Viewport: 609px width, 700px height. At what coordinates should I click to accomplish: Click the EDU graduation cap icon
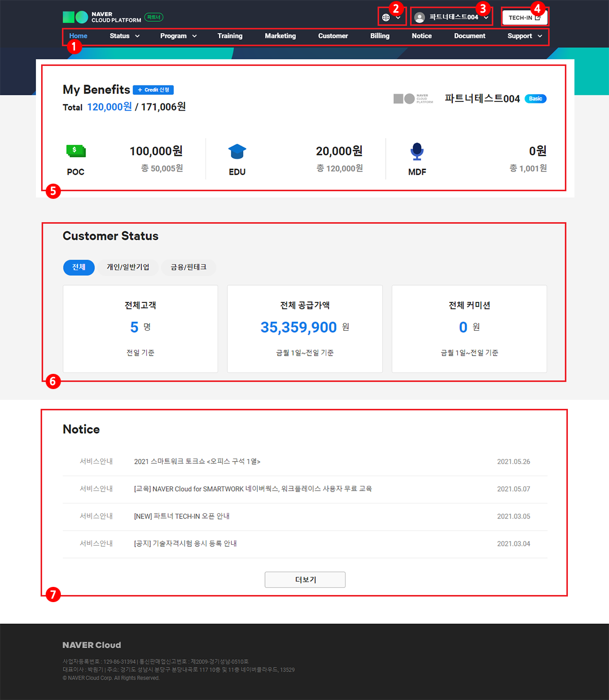[237, 151]
